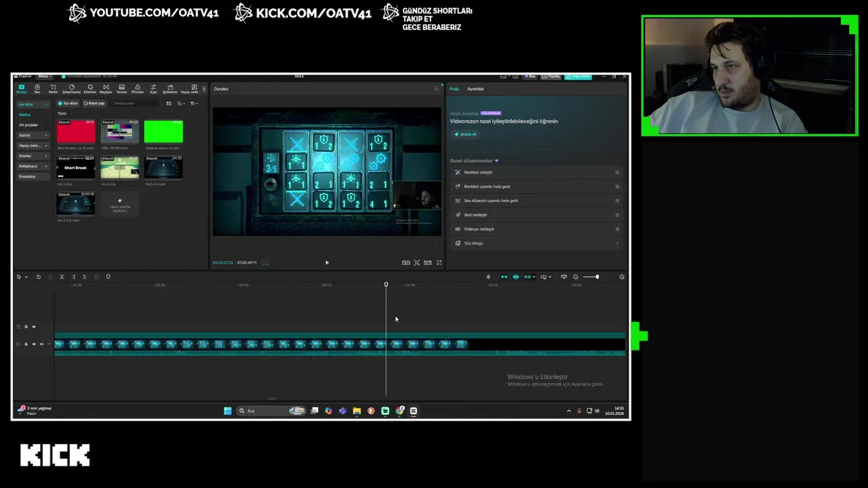Hide the upper track with eye icon

(x=33, y=327)
